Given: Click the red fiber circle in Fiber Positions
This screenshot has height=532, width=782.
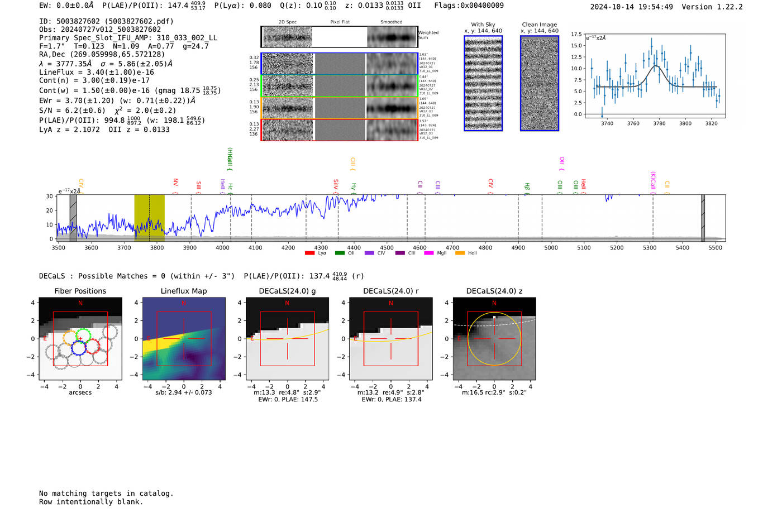Looking at the screenshot, I should (92, 346).
